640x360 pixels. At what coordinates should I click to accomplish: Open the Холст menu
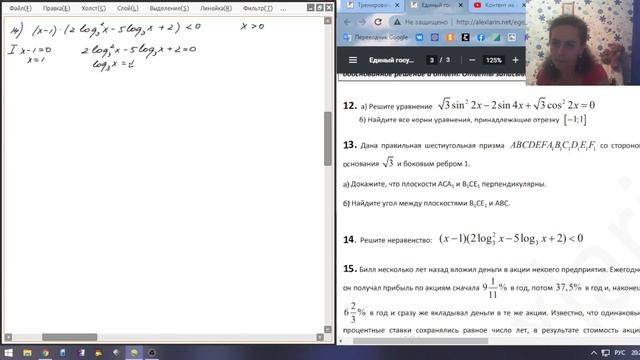(93, 8)
